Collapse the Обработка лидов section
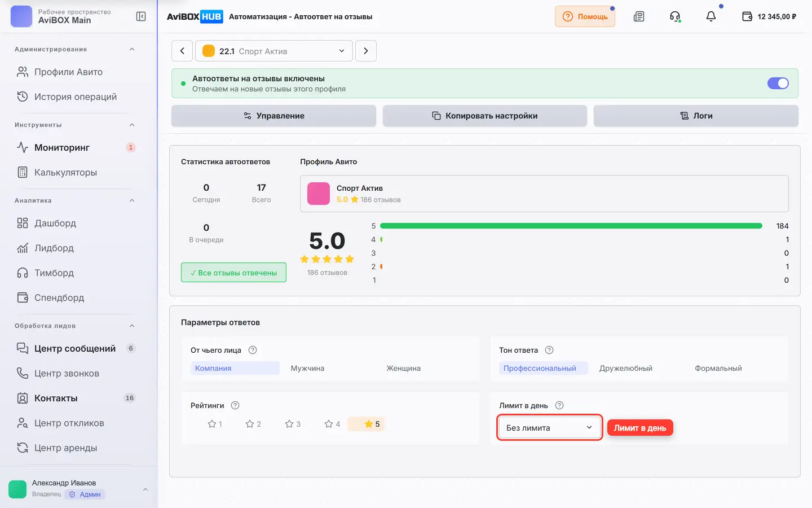Image resolution: width=812 pixels, height=508 pixels. pyautogui.click(x=132, y=326)
